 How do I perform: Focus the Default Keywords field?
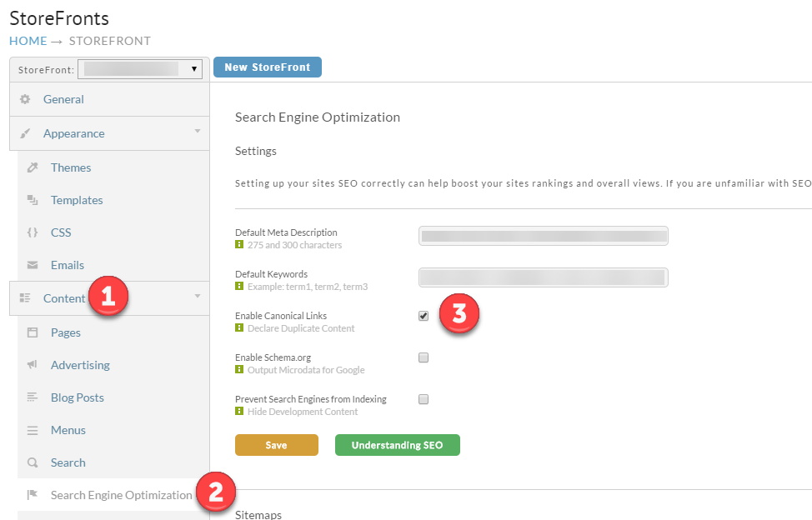(x=544, y=277)
